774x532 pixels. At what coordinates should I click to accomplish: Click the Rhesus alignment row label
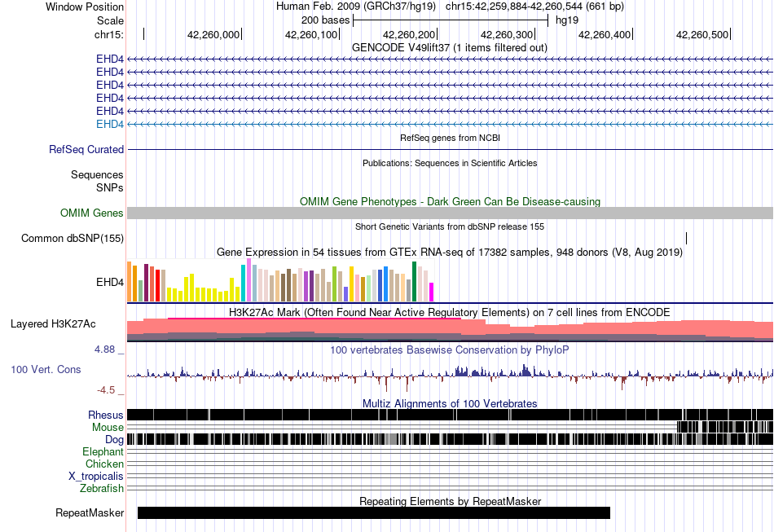[x=106, y=415]
